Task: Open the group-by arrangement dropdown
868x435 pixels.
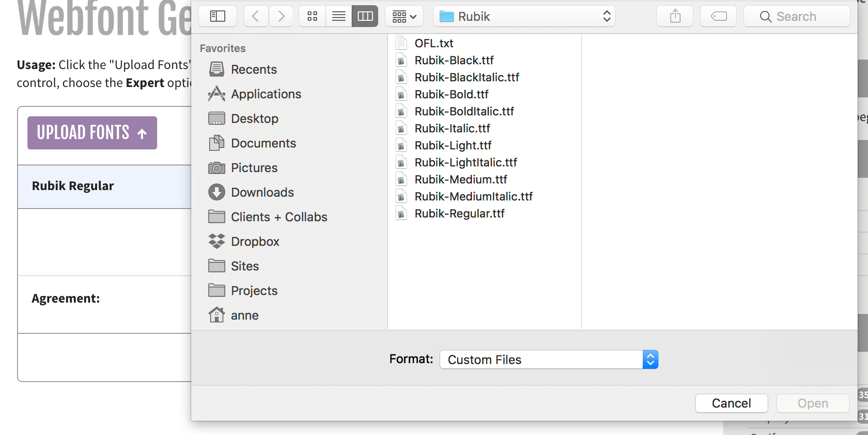Action: (x=404, y=17)
